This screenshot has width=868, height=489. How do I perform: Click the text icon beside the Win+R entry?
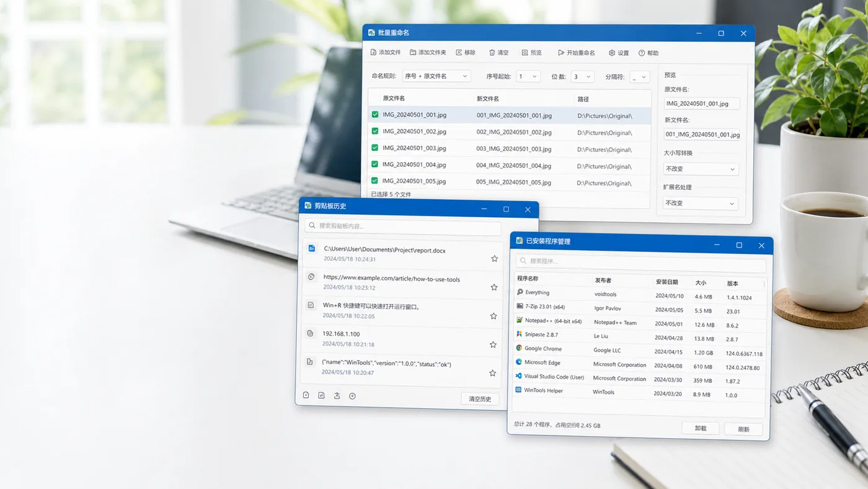pos(311,305)
